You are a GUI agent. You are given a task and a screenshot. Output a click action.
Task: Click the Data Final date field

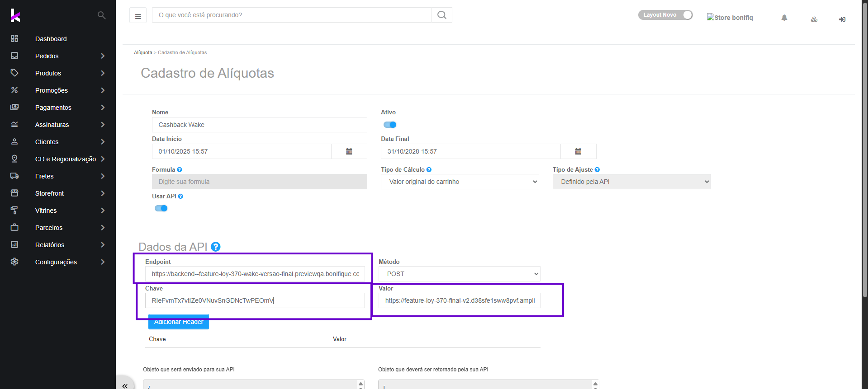click(x=470, y=151)
